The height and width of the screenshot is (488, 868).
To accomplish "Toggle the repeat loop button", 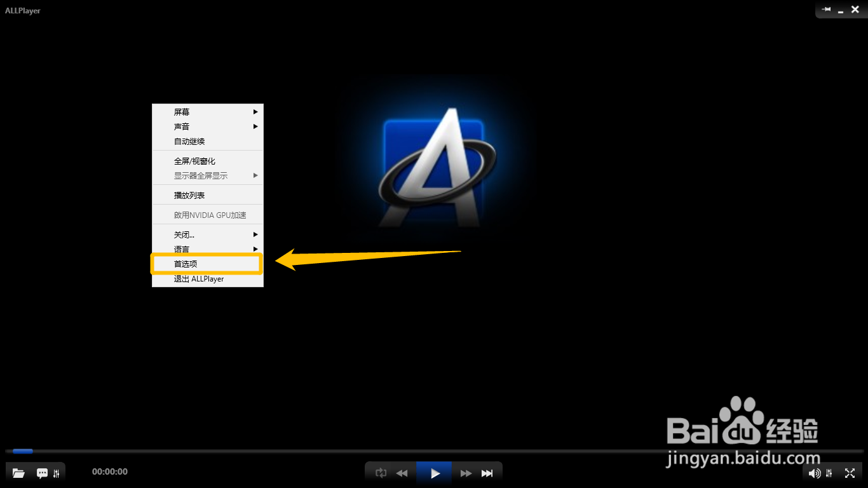I will point(381,473).
